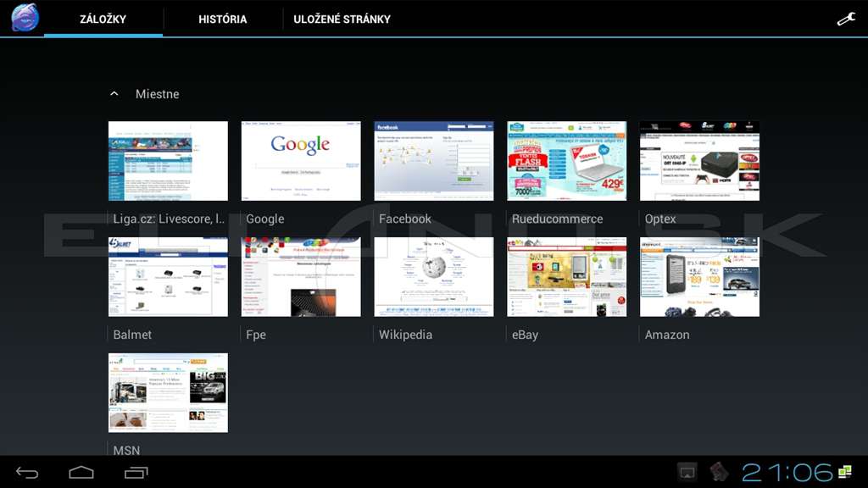
Task: Select the Miestne folder label
Action: (157, 94)
